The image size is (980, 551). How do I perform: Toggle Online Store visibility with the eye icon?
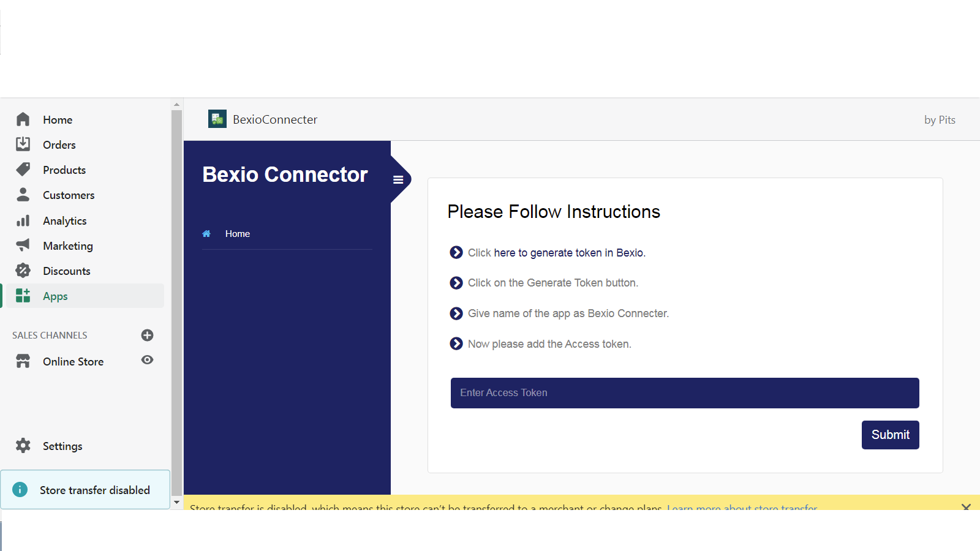(147, 361)
